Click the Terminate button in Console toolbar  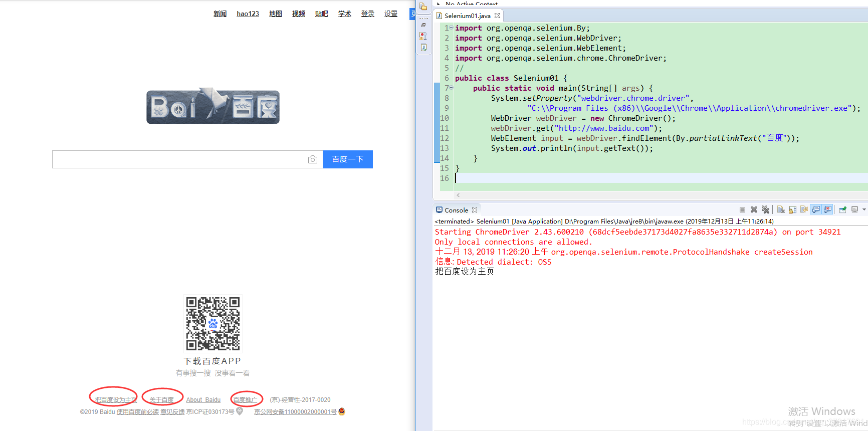(x=742, y=210)
